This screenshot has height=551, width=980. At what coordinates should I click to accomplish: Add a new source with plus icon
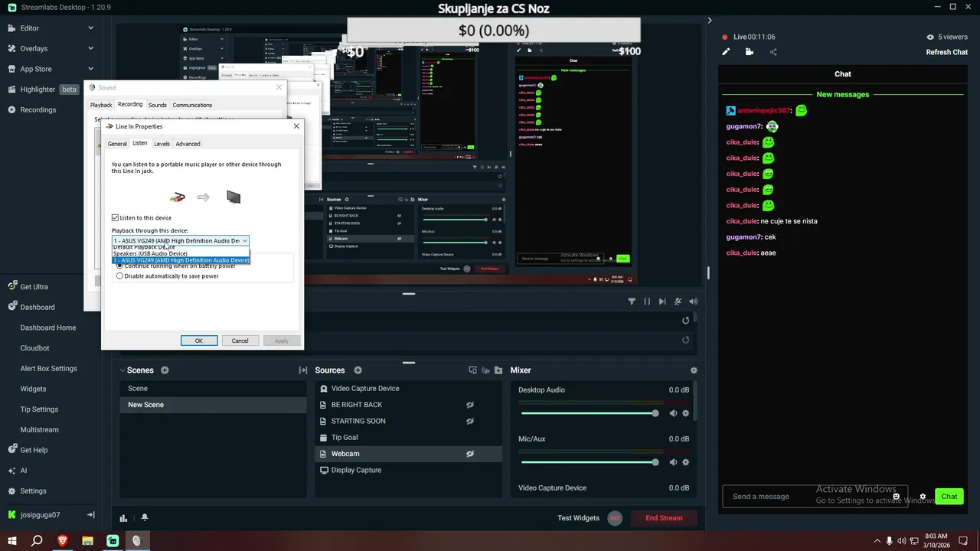point(358,370)
